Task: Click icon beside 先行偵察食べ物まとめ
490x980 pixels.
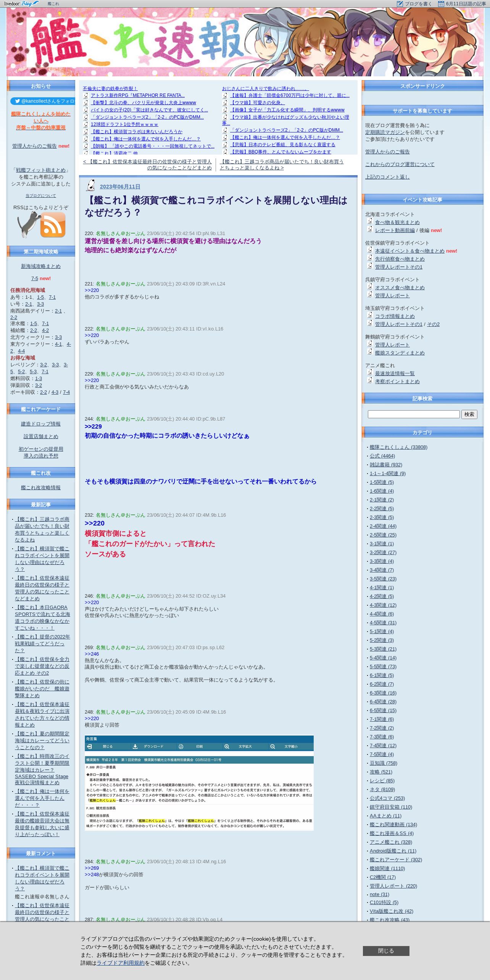Action: (x=370, y=258)
